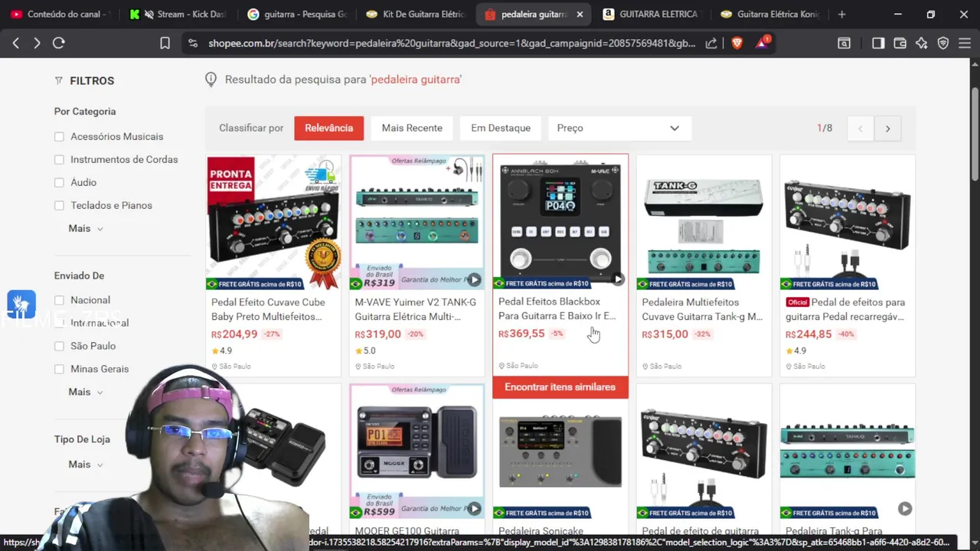Screen dimensions: 980x551
Task: Go back to the previous page
Action: [x=16, y=44]
